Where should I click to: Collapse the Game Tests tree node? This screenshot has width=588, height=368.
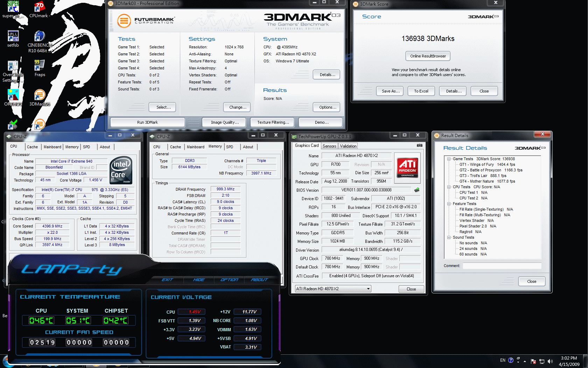coord(449,159)
